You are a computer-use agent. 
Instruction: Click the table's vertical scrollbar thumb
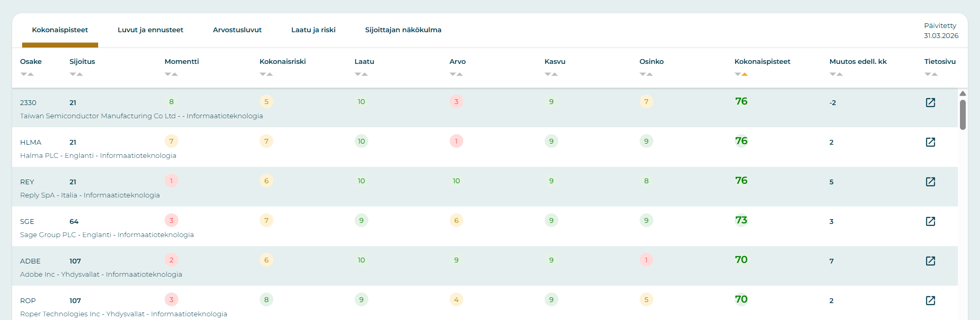963,115
